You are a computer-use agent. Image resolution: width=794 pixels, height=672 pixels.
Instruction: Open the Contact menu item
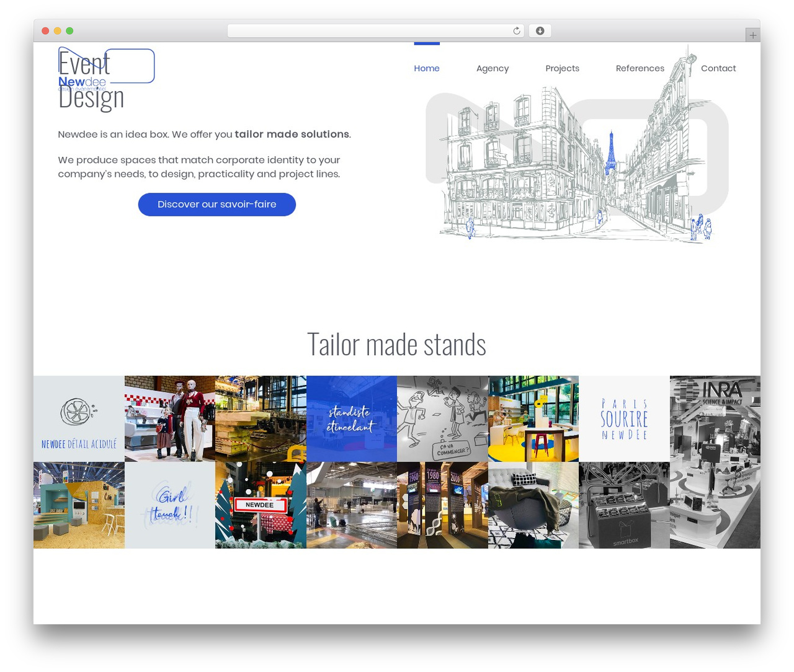(x=718, y=68)
